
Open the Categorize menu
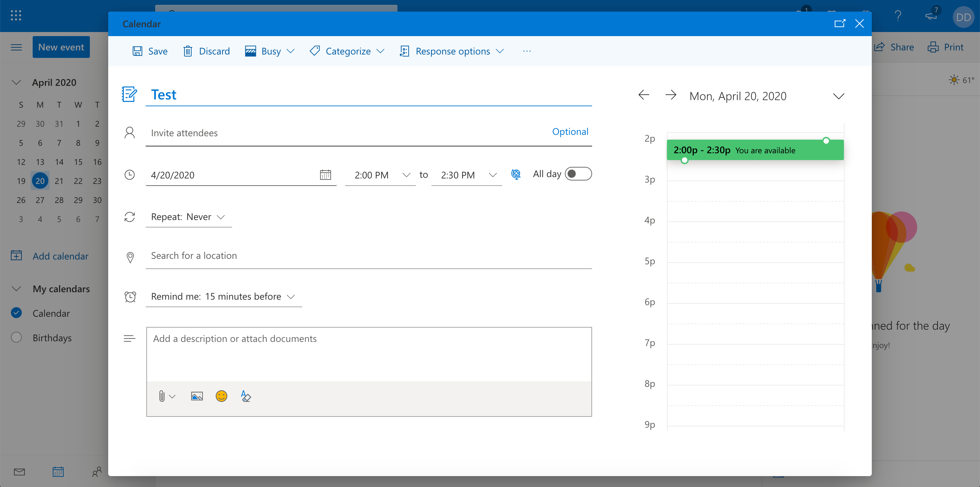(348, 51)
